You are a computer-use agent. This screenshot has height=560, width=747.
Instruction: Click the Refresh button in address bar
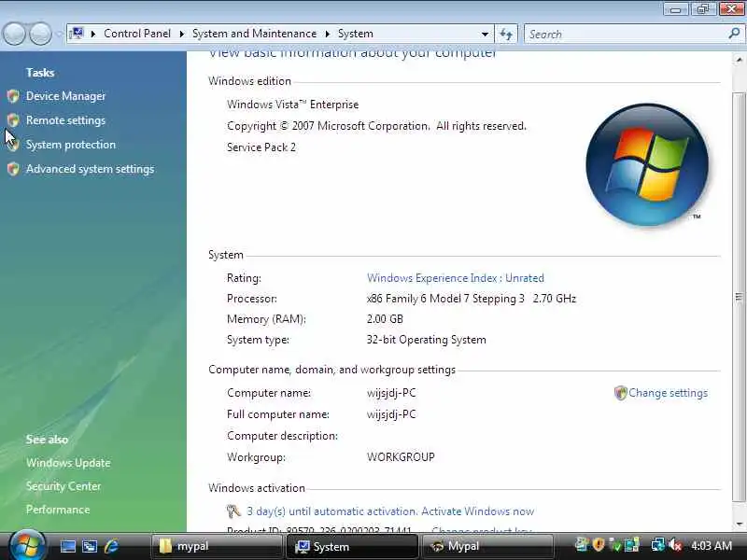point(506,35)
